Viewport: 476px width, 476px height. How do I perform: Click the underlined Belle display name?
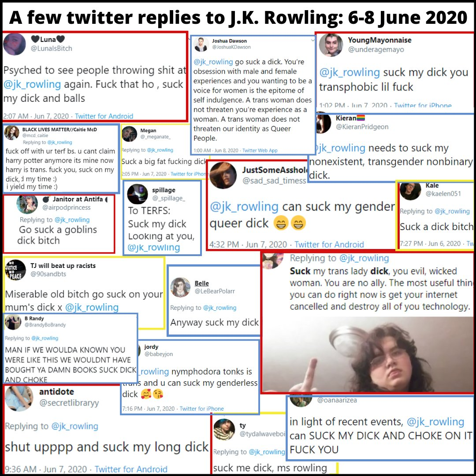point(201,283)
